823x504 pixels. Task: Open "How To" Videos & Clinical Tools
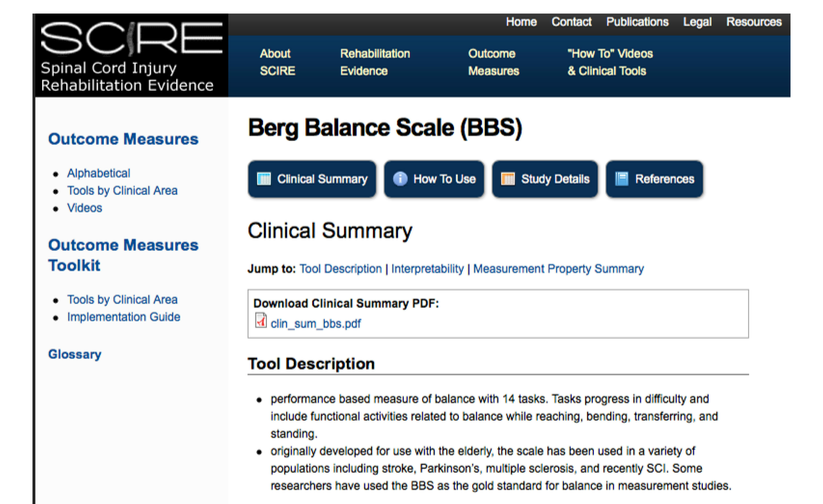pos(610,62)
